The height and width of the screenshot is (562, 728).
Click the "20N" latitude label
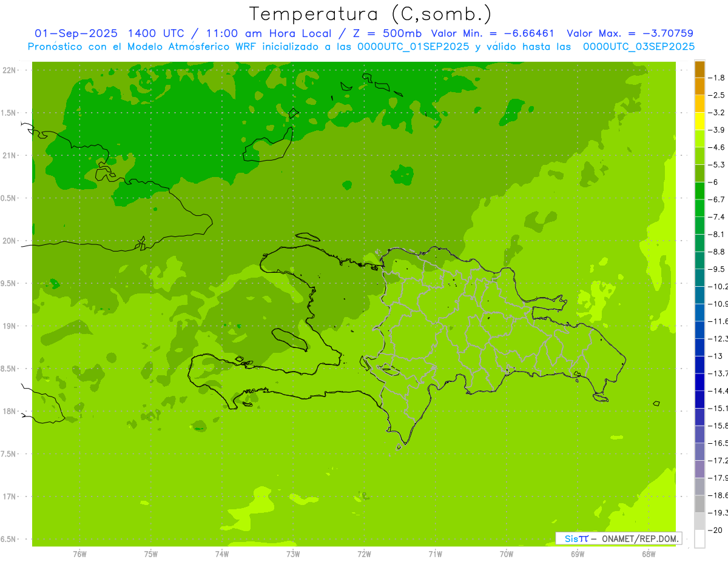pos(9,241)
